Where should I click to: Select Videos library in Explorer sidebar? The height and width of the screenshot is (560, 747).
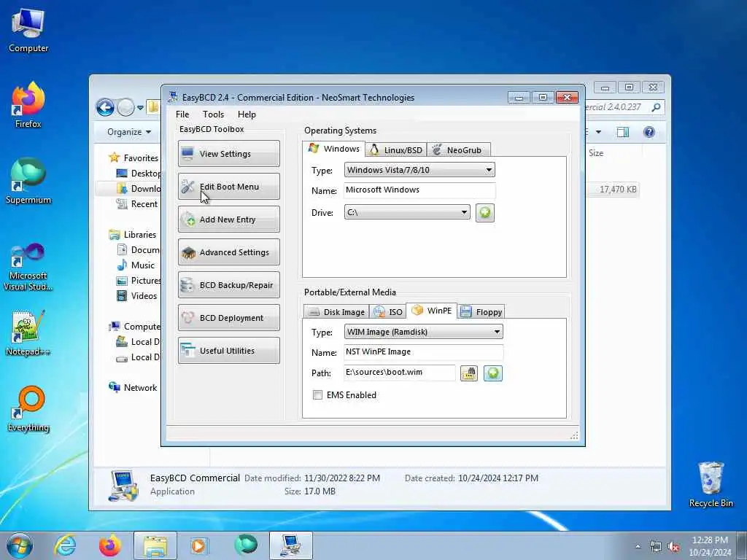[x=137, y=296]
